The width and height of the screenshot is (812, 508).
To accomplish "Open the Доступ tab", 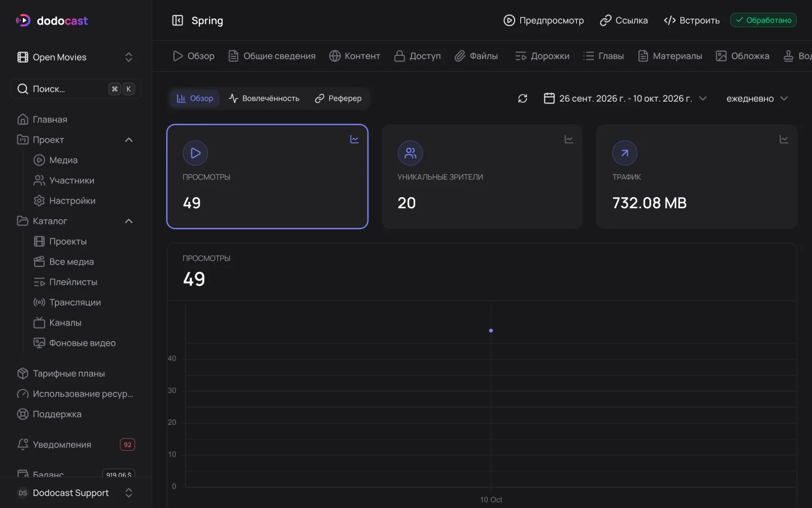I will 417,56.
